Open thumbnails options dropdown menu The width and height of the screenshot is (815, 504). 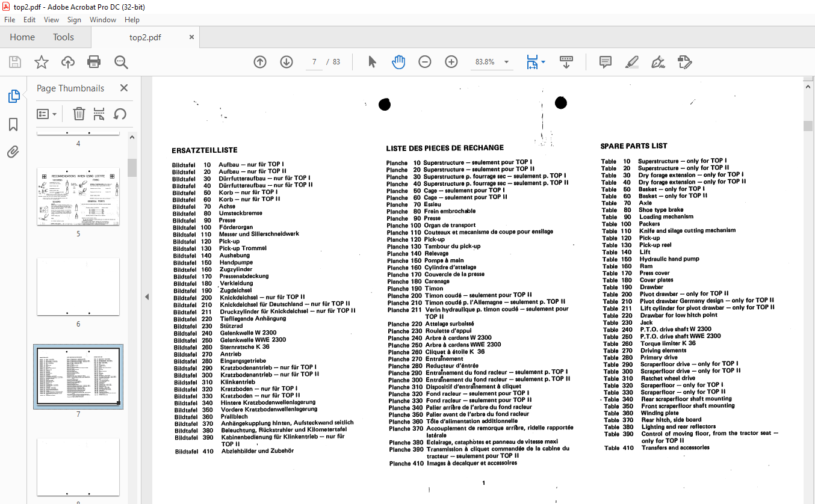point(47,114)
